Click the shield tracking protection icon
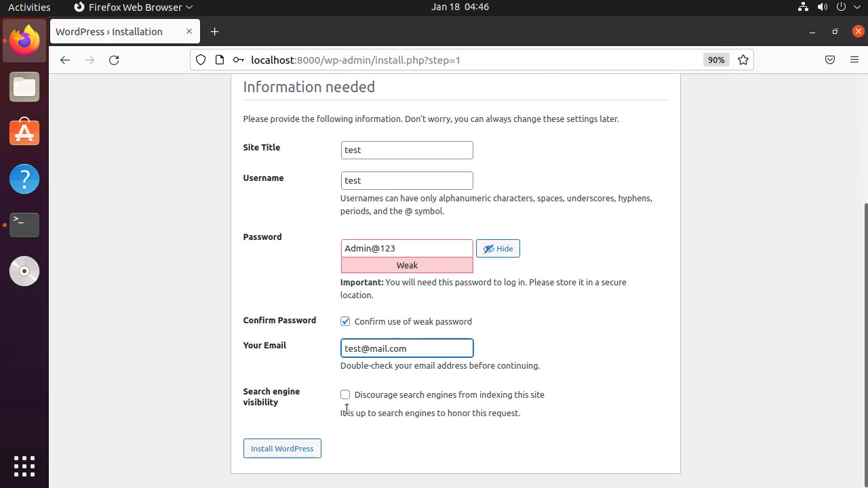 201,60
